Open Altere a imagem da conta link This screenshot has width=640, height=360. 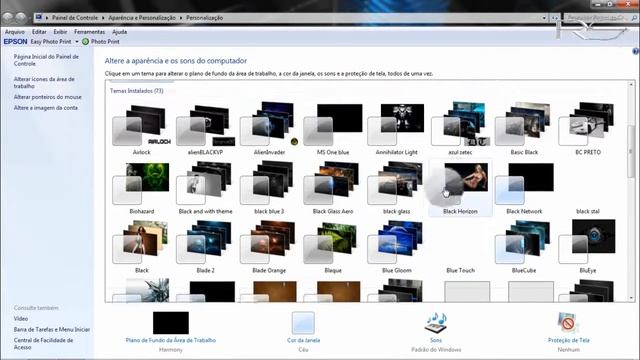point(46,108)
